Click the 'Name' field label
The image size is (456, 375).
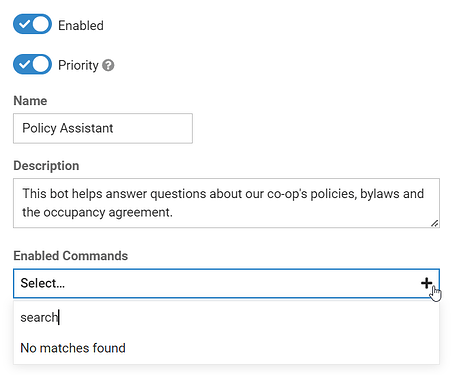pyautogui.click(x=30, y=101)
